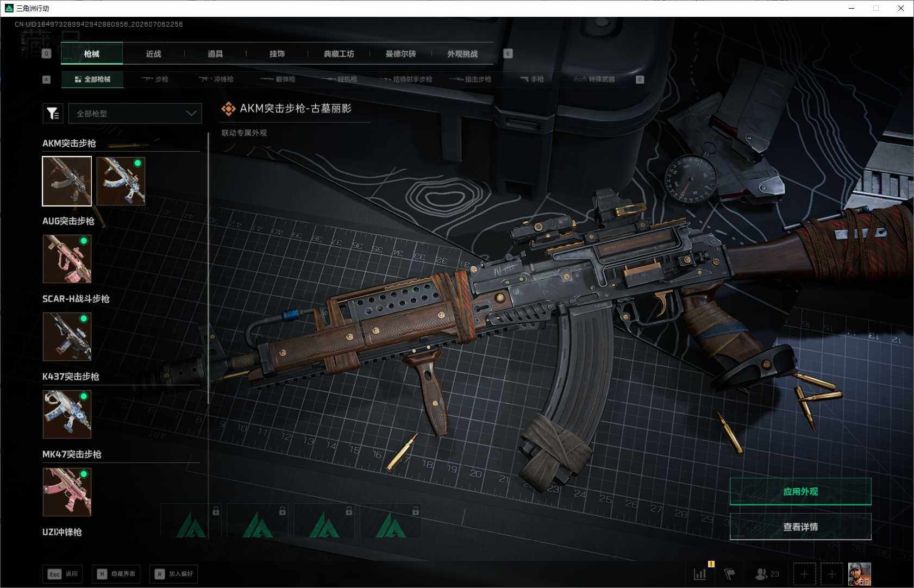Filter by 手枪 pistol category
Image resolution: width=914 pixels, height=588 pixels.
532,79
